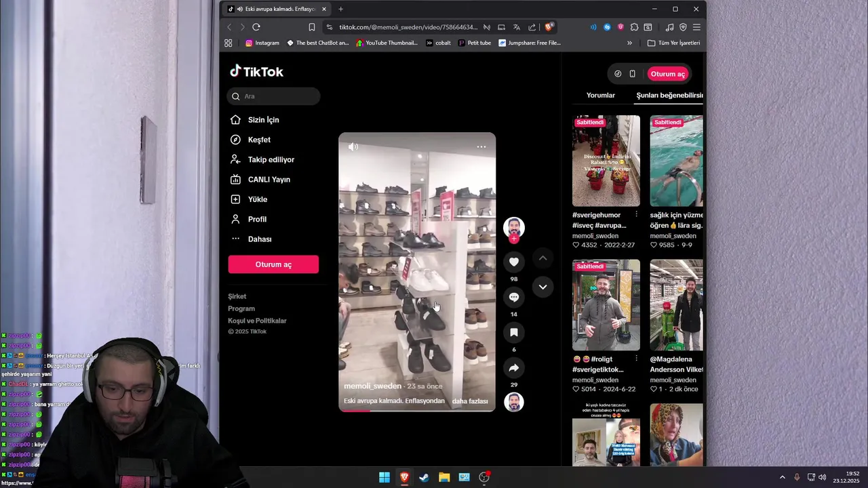Open the pinned swimming video thumbnail
The image size is (868, 488).
pyautogui.click(x=676, y=161)
